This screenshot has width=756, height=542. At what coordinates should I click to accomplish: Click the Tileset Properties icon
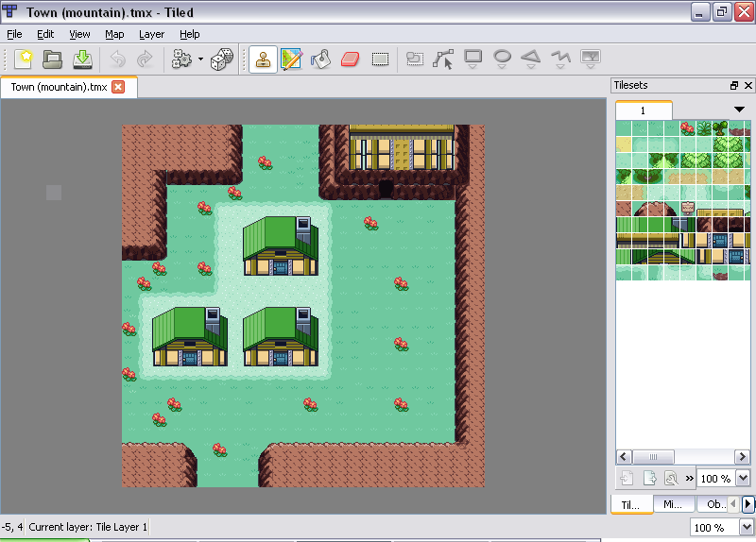(x=671, y=479)
